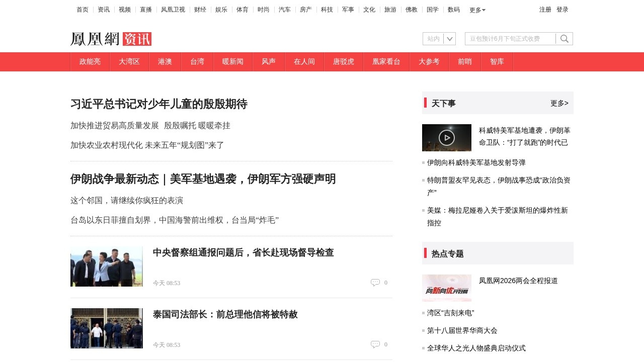This screenshot has height=362, width=644.
Task: Click the 注册 link
Action: (x=545, y=10)
